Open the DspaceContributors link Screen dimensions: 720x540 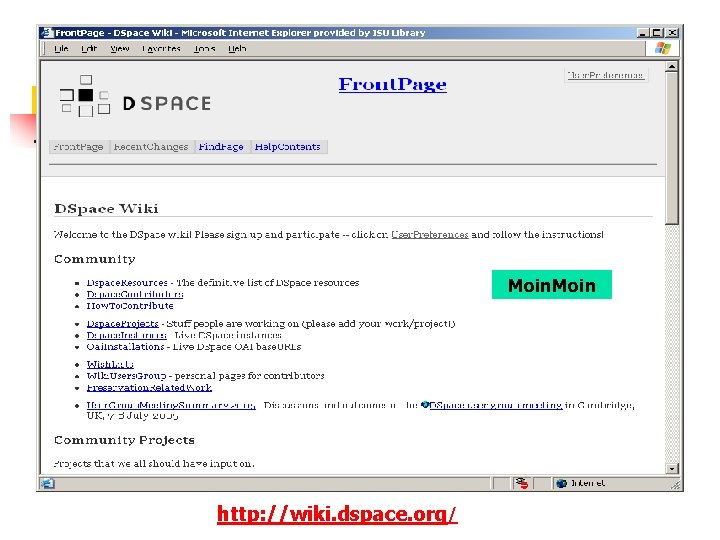pyautogui.click(x=135, y=294)
